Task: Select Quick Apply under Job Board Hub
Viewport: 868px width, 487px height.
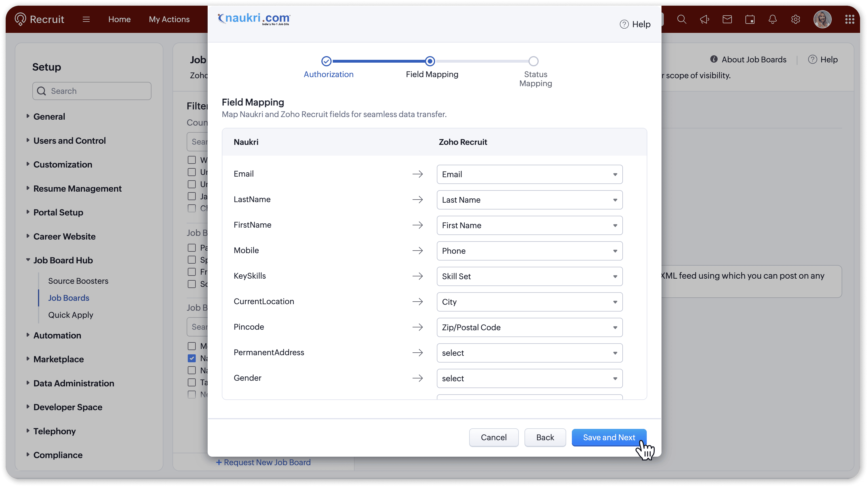Action: click(70, 315)
